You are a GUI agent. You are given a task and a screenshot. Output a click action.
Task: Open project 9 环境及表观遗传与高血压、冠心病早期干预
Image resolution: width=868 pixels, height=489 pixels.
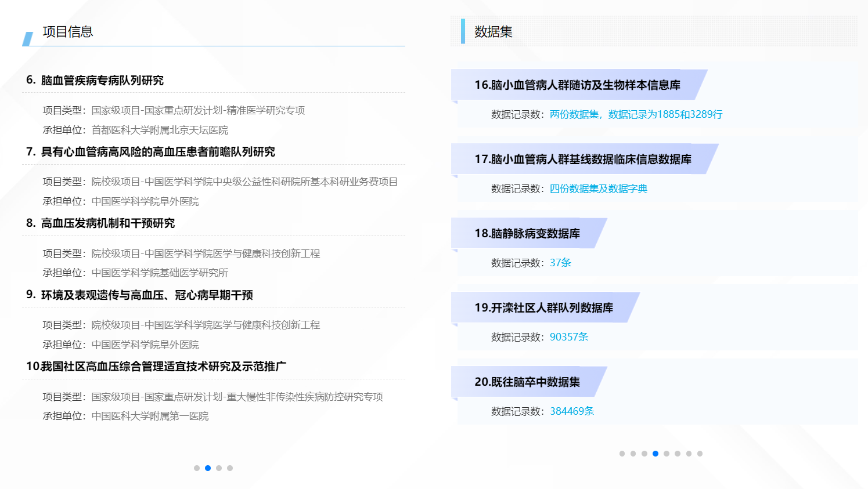tap(146, 295)
